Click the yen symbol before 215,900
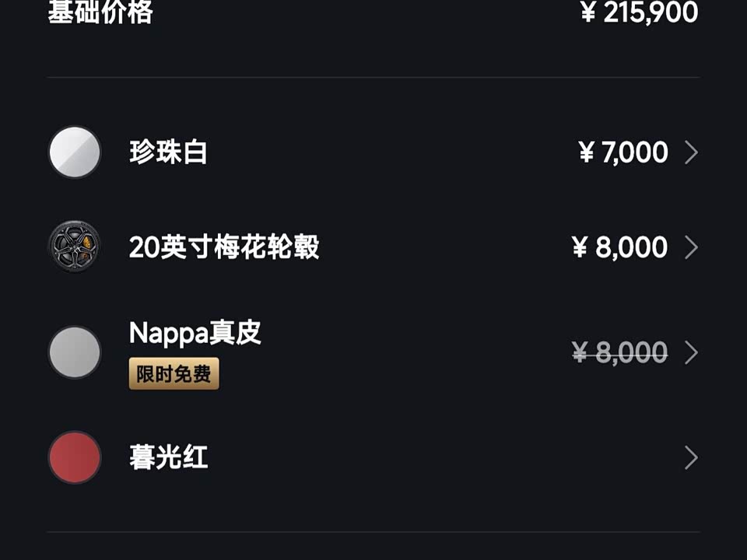Screen dimensions: 747x560 click(x=588, y=12)
